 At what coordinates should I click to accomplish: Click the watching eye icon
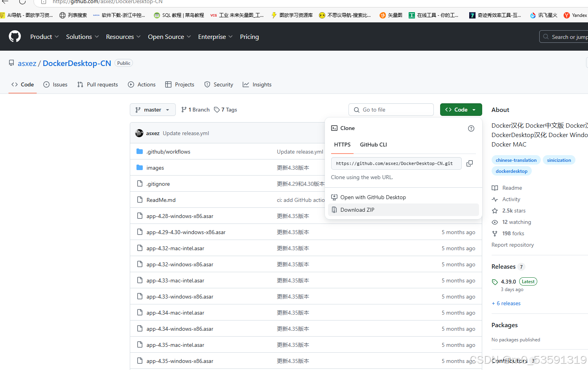click(495, 222)
